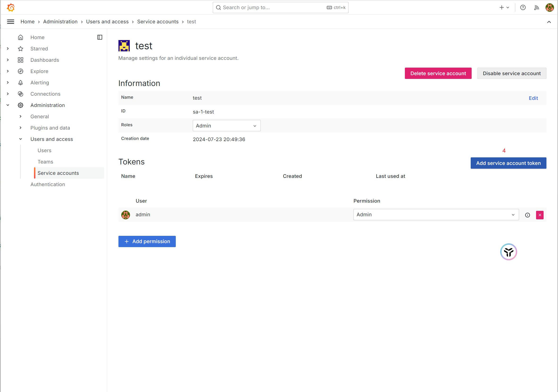This screenshot has height=392, width=558.
Task: Open the admin user Permission dropdown
Action: coord(436,215)
